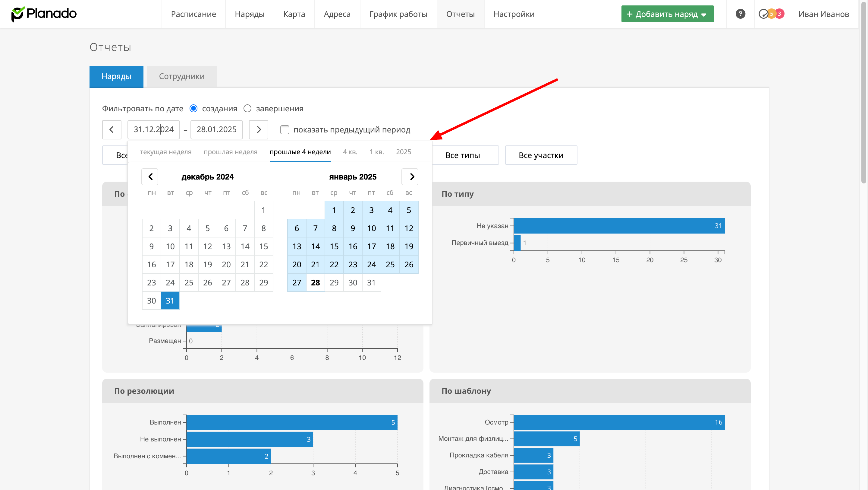The height and width of the screenshot is (490, 868).
Task: Click the end date field 28.01.2025
Action: pos(216,129)
